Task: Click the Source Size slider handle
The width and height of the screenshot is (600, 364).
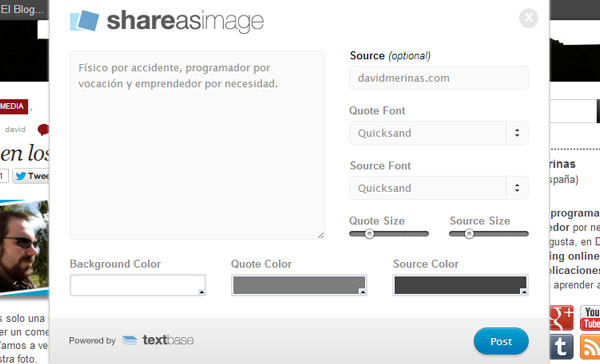Action: (x=469, y=233)
